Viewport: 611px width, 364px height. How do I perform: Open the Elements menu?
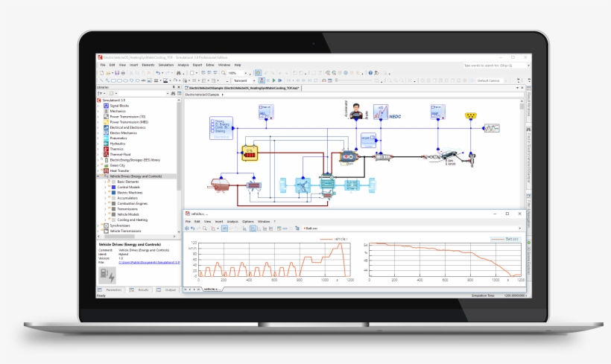pos(148,65)
